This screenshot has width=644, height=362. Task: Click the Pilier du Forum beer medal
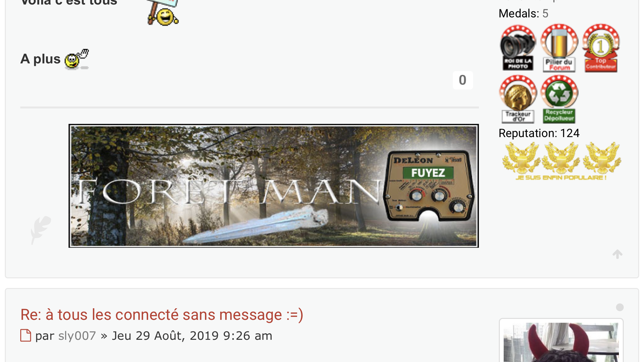click(559, 48)
